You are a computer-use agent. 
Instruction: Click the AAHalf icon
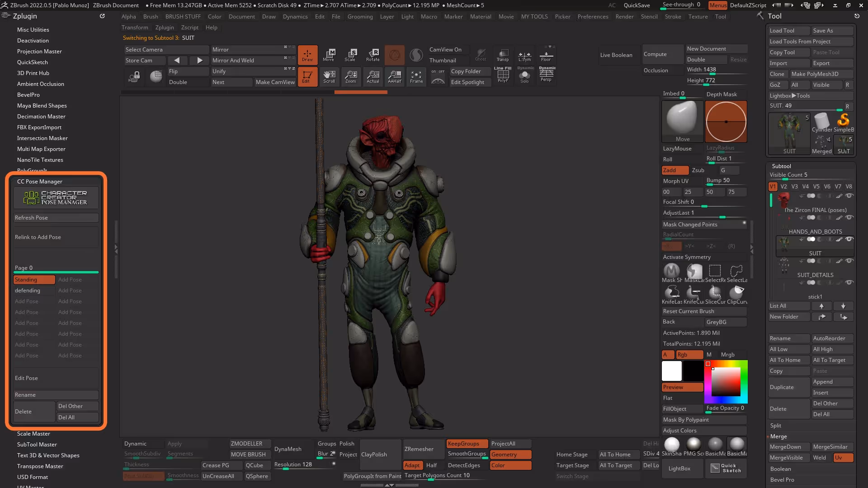tap(395, 76)
